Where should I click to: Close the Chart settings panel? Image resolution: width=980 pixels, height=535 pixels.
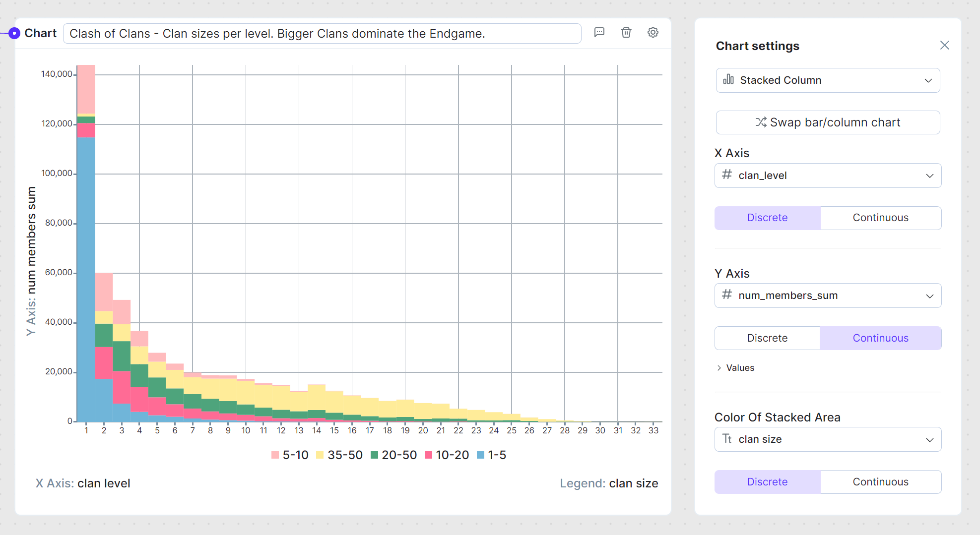[x=944, y=46]
